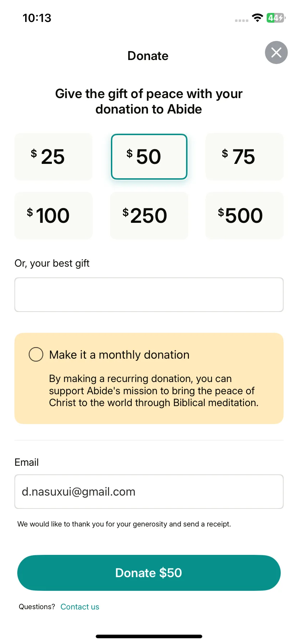Tap the cellular signal dots icon
298x644 pixels.
(x=241, y=20)
